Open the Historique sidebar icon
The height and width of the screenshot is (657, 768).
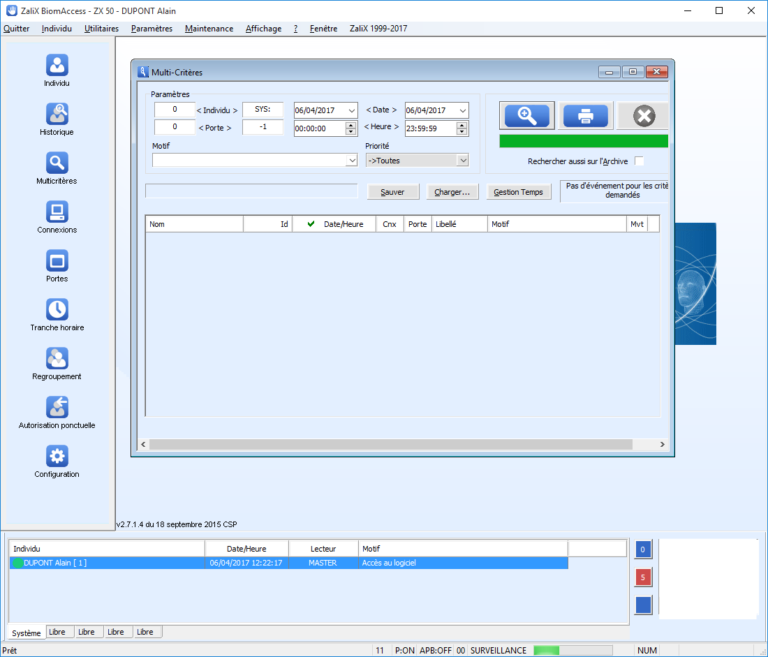tap(57, 114)
